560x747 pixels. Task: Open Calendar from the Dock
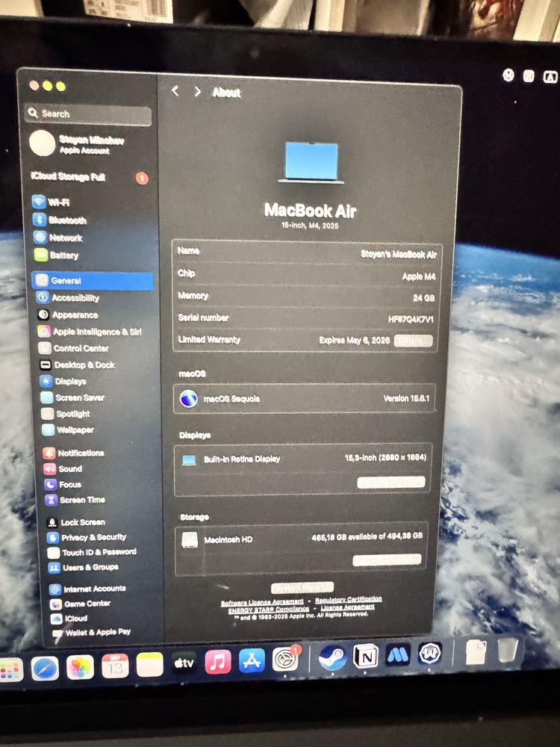[115, 666]
